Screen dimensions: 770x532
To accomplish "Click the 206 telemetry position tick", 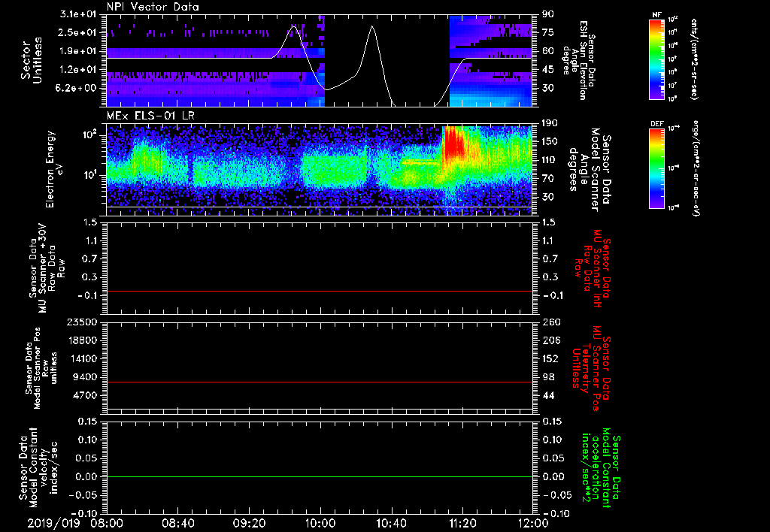I will click(550, 340).
